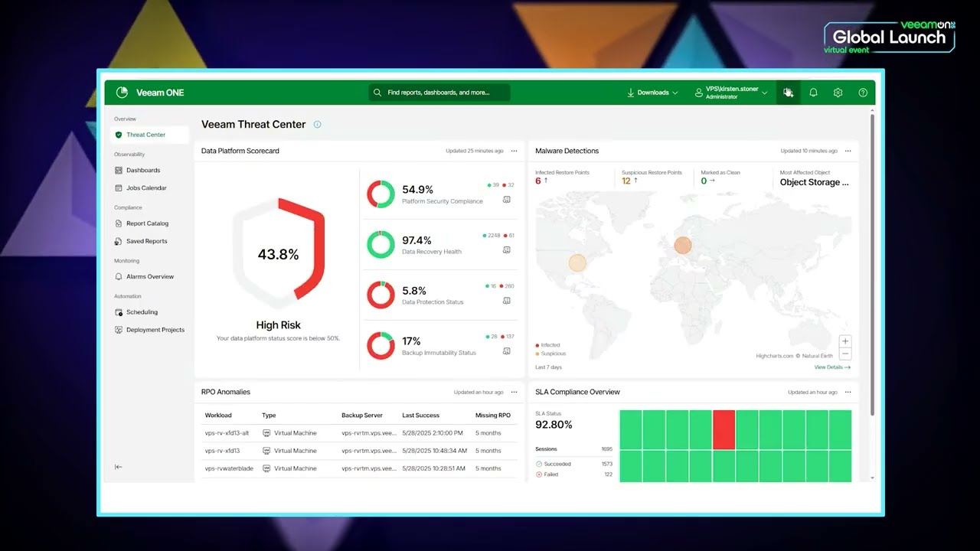Screen dimensions: 980x551
Task: Open SLA Compliance Overview more options menu
Action: pyautogui.click(x=848, y=392)
